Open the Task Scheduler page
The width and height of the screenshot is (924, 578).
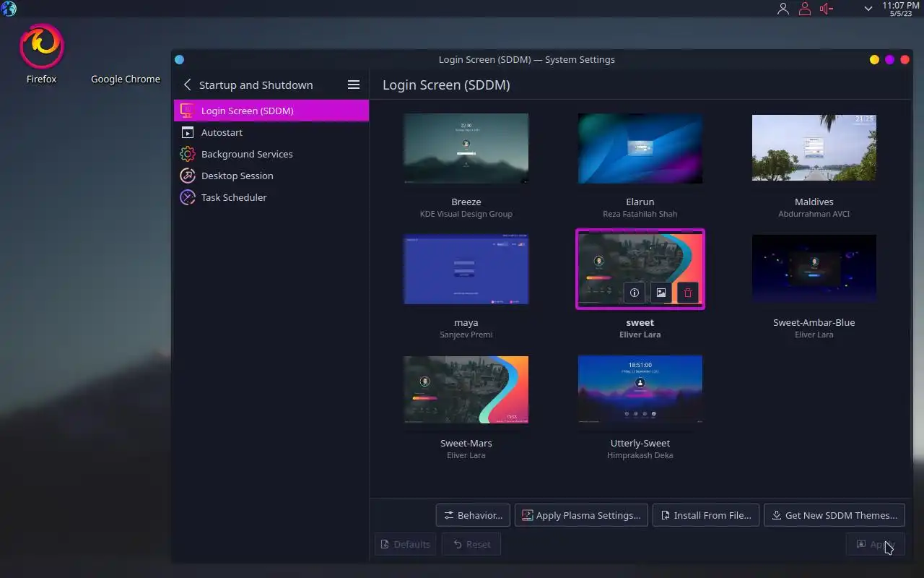(x=271, y=197)
